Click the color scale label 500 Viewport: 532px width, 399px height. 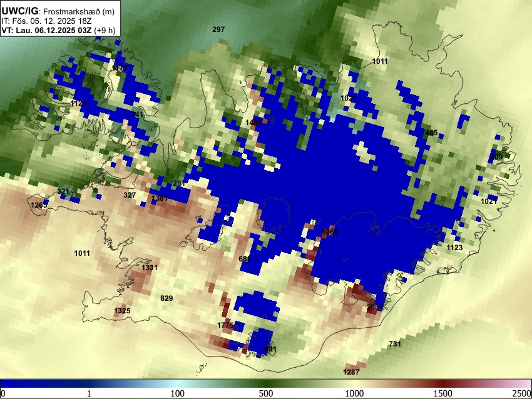pos(265,393)
